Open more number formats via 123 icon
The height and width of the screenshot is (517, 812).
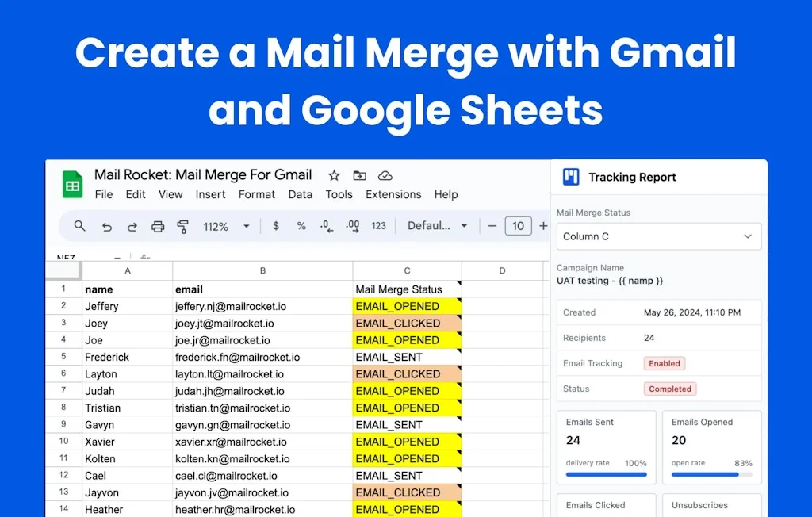click(378, 226)
